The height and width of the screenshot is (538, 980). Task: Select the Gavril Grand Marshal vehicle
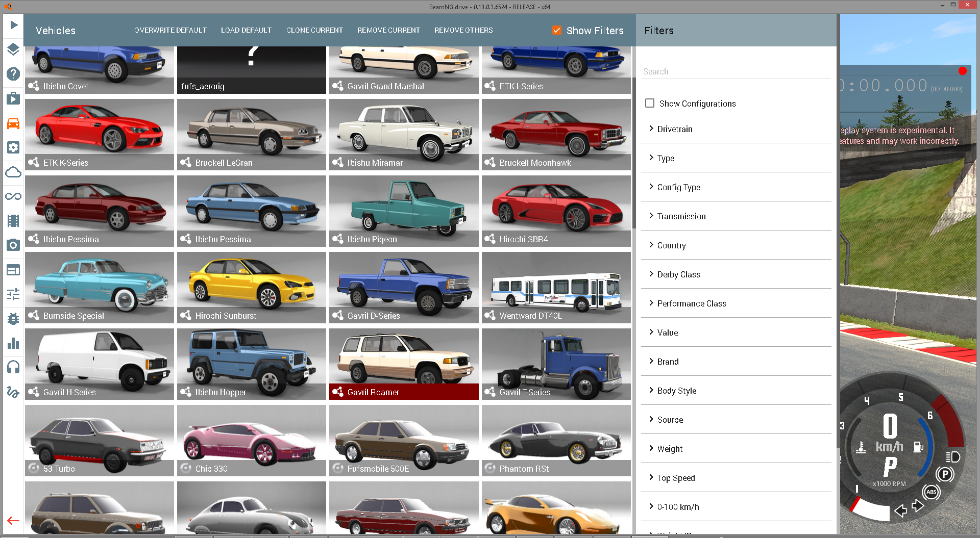click(404, 70)
